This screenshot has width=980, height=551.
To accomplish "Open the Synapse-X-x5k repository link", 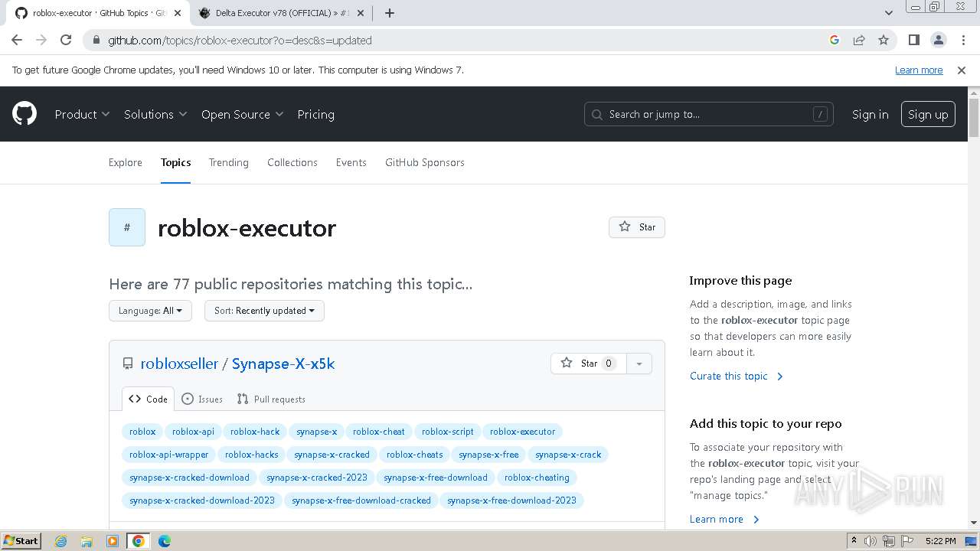I will pyautogui.click(x=283, y=364).
